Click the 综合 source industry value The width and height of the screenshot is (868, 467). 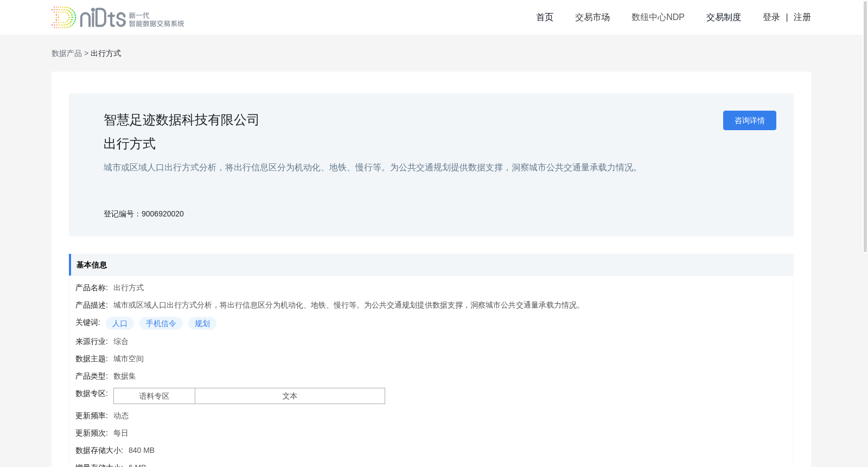click(x=121, y=341)
